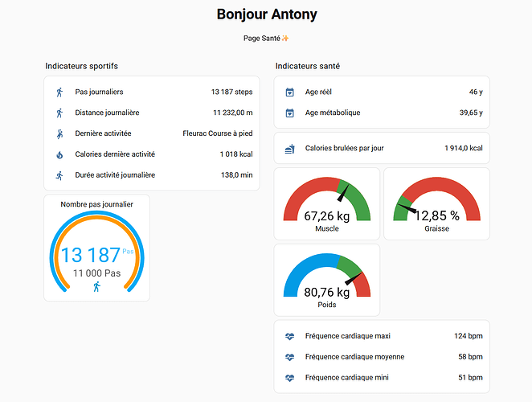
Task: Click the hiking icon beside Distance journalière
Action: [59, 113]
